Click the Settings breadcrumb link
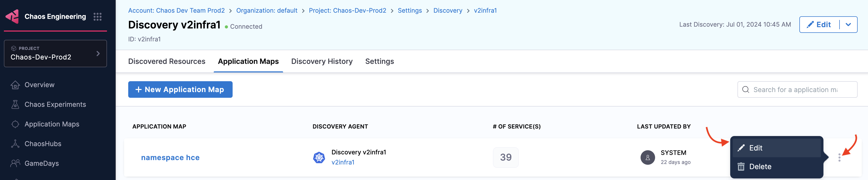The width and height of the screenshot is (868, 180). 410,10
